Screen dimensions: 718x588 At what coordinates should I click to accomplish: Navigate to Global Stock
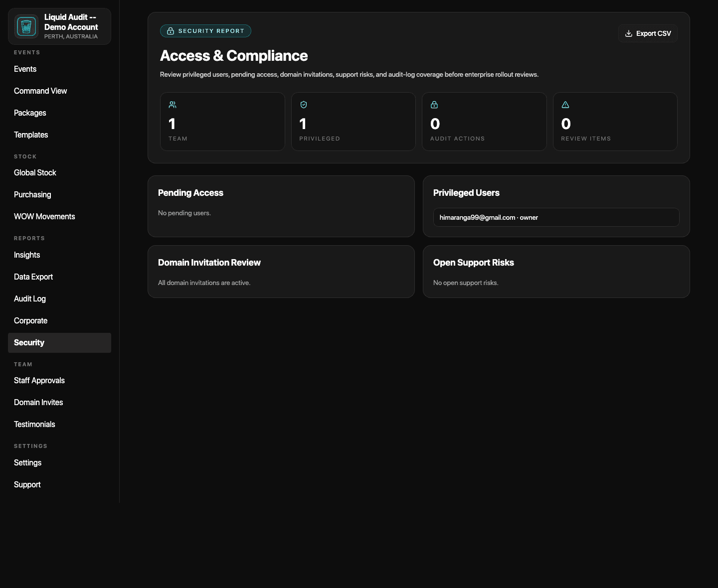59,173
